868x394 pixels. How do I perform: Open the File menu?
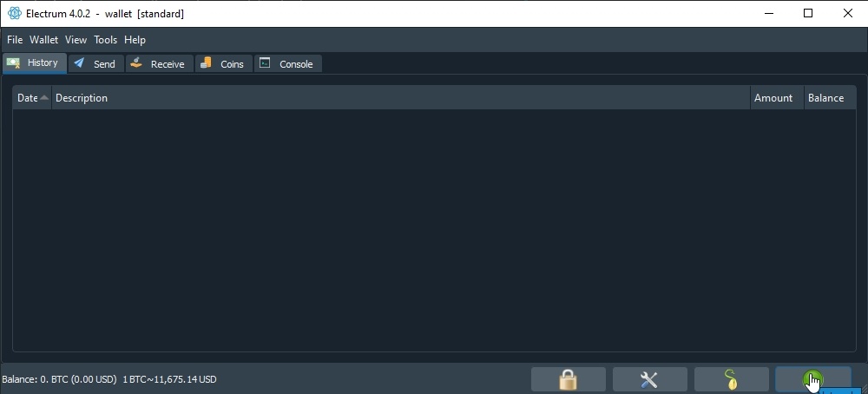pos(15,40)
